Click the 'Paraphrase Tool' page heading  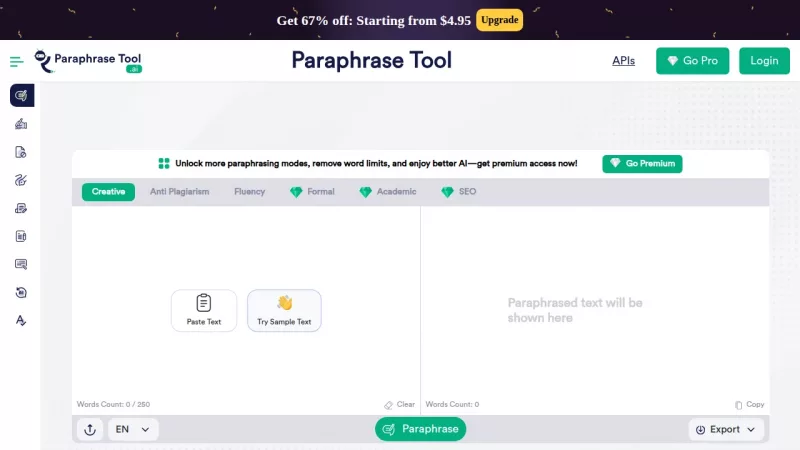click(371, 60)
